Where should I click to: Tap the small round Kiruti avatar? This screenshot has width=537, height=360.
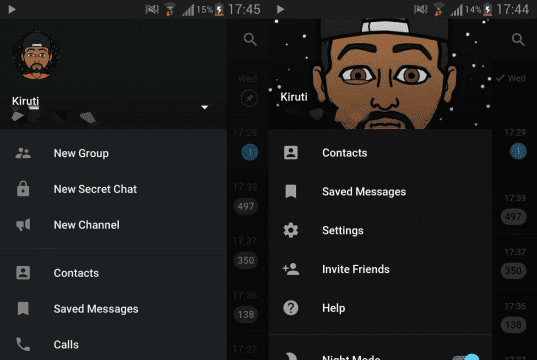tap(36, 55)
